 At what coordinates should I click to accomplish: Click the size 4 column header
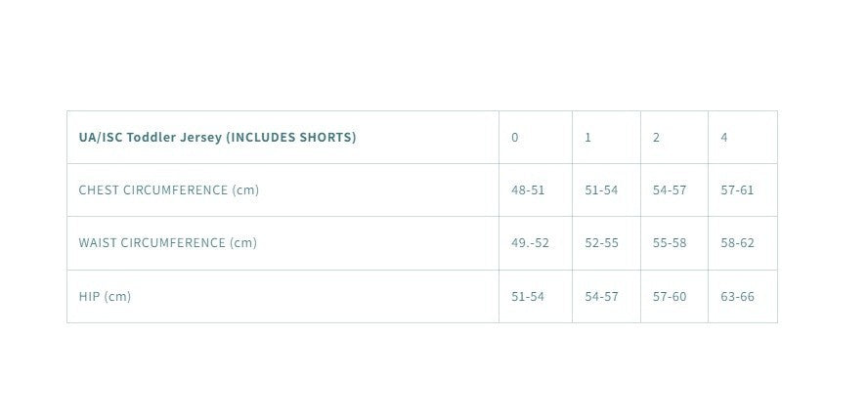coord(724,138)
